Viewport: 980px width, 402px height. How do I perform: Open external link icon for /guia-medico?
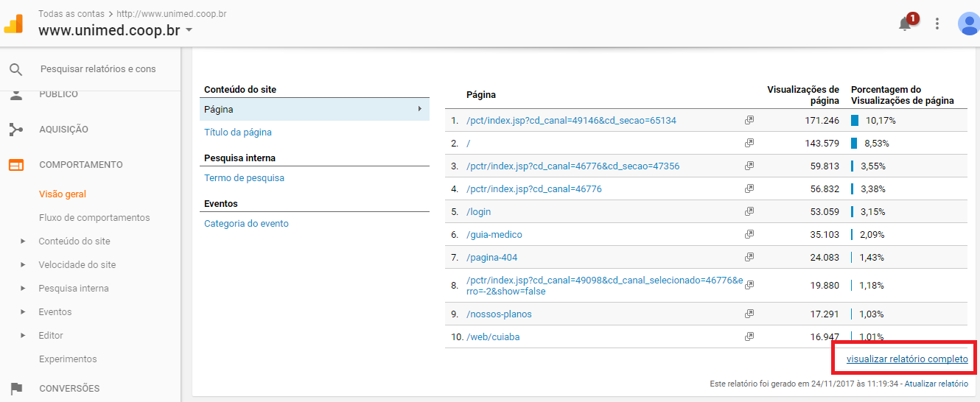coord(749,234)
